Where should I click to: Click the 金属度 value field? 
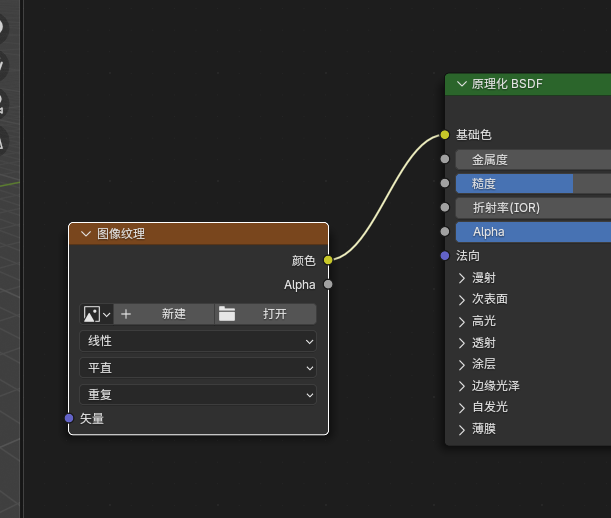(x=530, y=159)
